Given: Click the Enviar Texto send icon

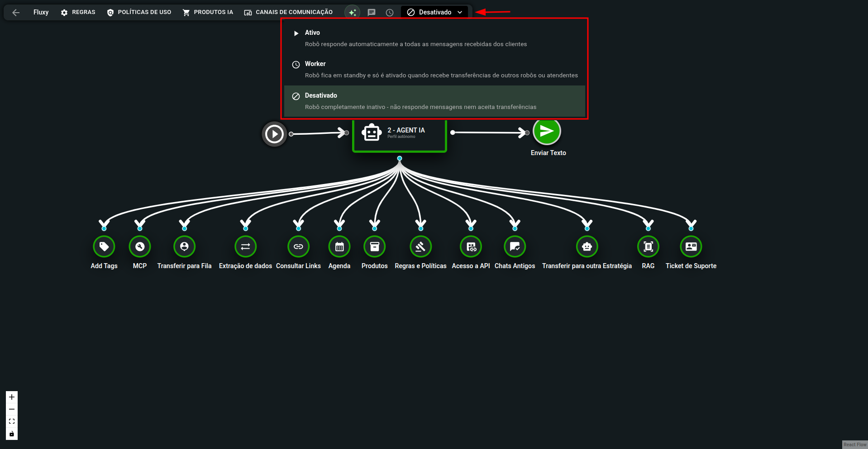Looking at the screenshot, I should (x=547, y=132).
